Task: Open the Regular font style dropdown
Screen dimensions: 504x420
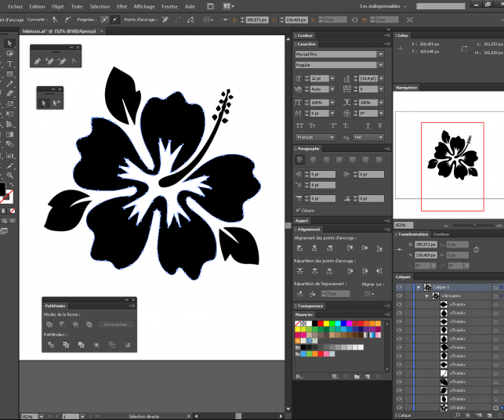Action: [381, 65]
